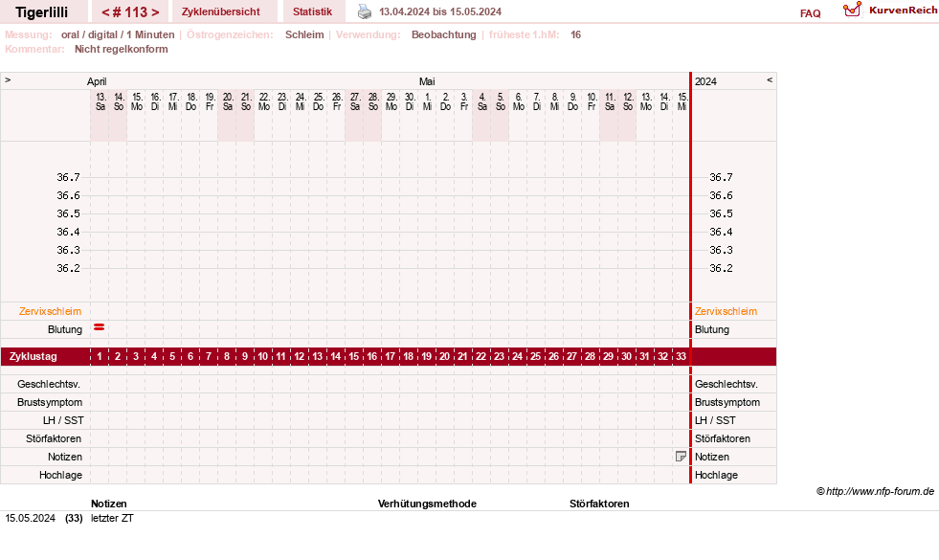Select the date column '1. Mi' in May
This screenshot has width=939, height=560.
pos(428,101)
